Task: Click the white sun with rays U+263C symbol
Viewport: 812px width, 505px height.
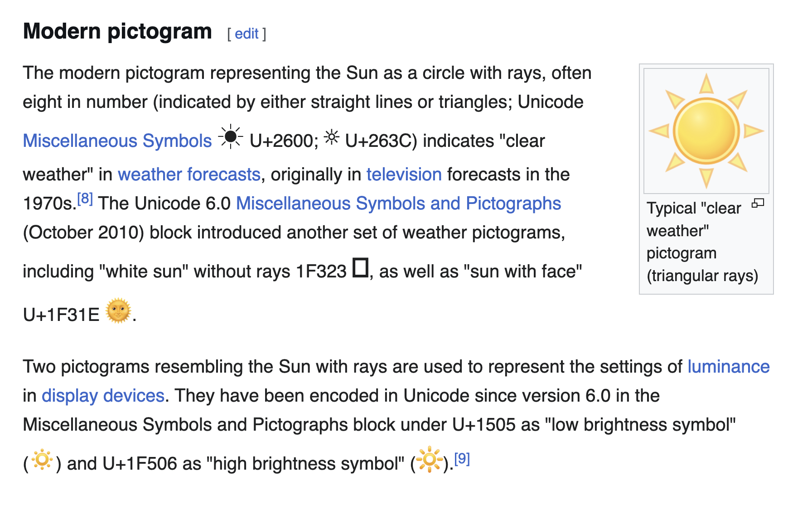Action: tap(332, 137)
